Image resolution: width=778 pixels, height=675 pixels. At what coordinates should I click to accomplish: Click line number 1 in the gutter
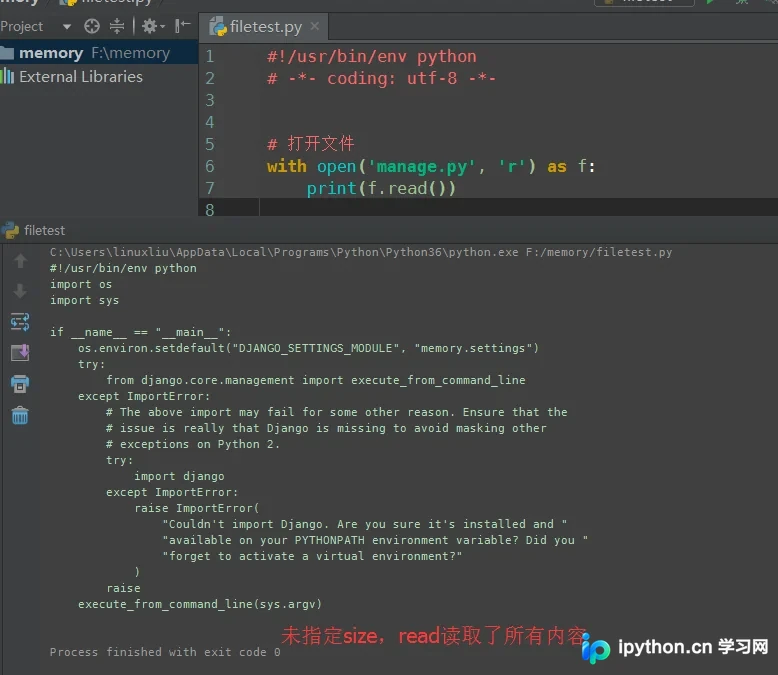210,56
